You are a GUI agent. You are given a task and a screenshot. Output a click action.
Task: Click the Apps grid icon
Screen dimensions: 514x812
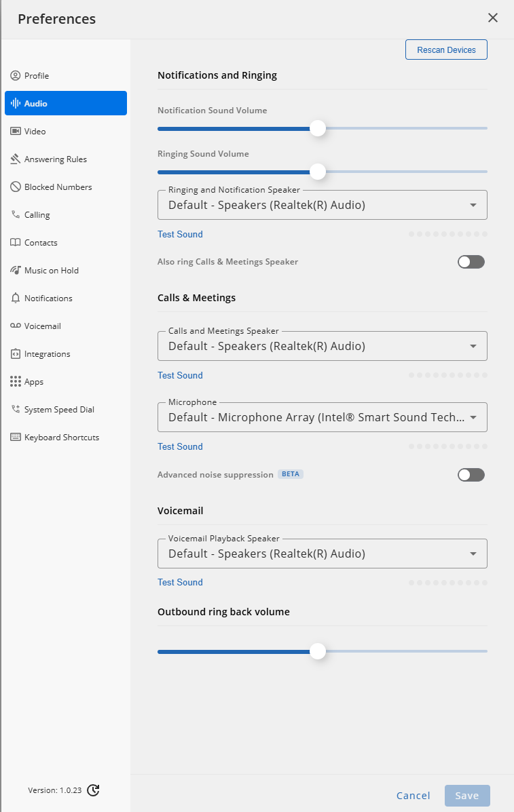coord(16,382)
